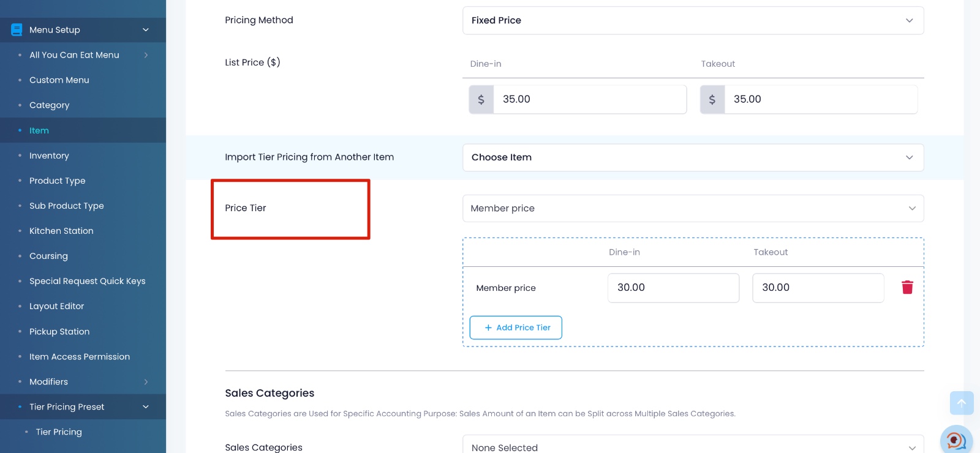Expand the Modifiers submenu
Image resolution: width=980 pixels, height=453 pixels.
pyautogui.click(x=146, y=382)
